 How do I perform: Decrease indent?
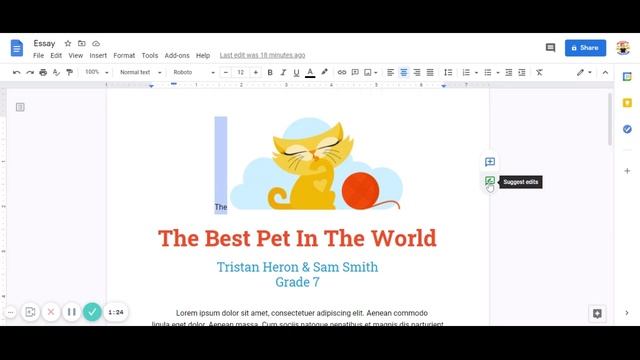509,72
